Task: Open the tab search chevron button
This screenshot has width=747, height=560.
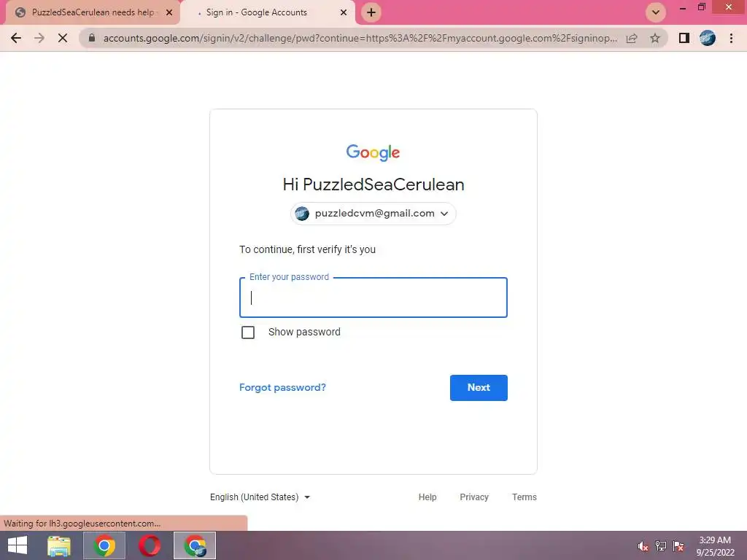Action: (656, 12)
